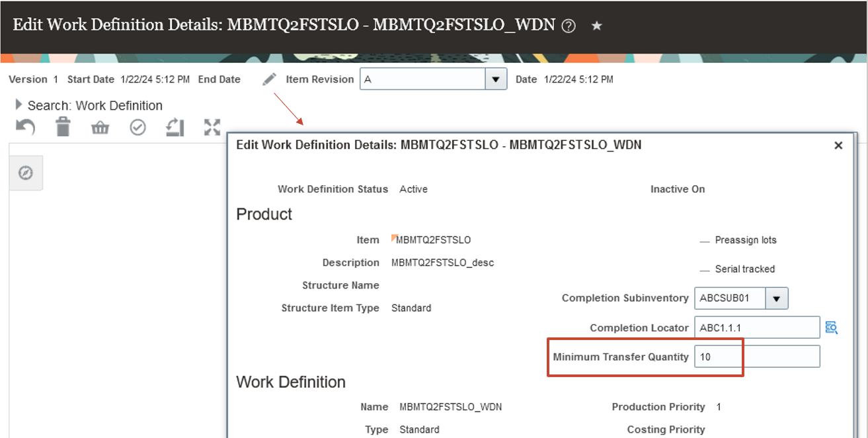Click the compass icon in the left sidebar
The height and width of the screenshot is (438, 868).
pyautogui.click(x=25, y=173)
